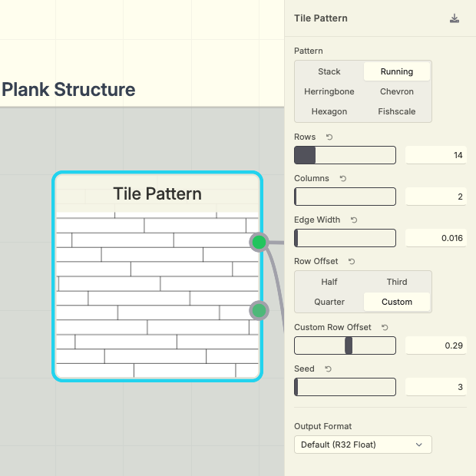The image size is (476, 476).
Task: Click the download icon beside Tile Pattern header
Action: [455, 18]
